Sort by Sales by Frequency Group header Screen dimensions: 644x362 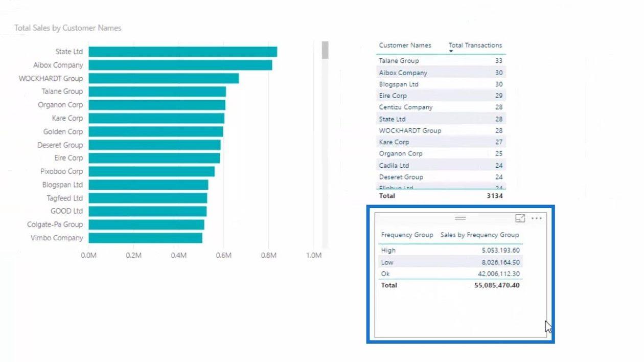click(479, 235)
